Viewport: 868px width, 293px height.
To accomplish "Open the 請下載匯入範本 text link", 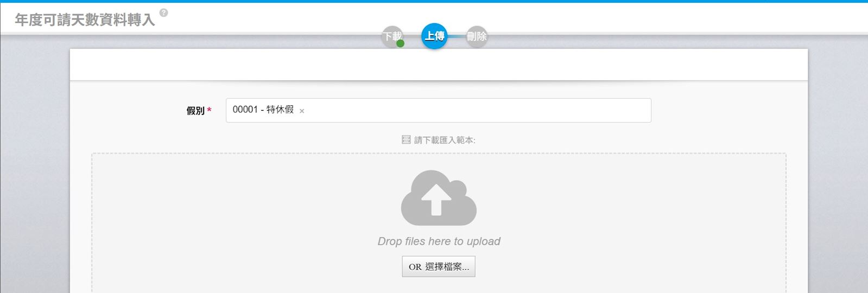I will [x=445, y=140].
